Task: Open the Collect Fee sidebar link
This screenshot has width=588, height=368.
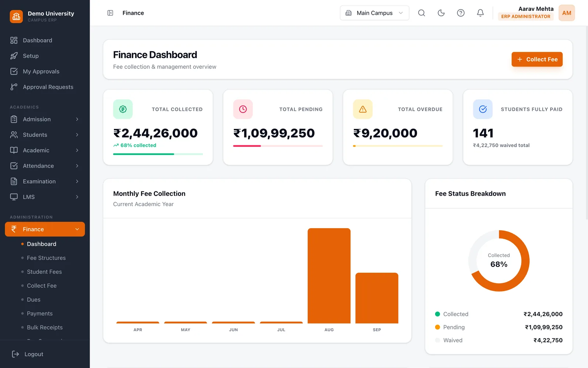Action: click(42, 286)
